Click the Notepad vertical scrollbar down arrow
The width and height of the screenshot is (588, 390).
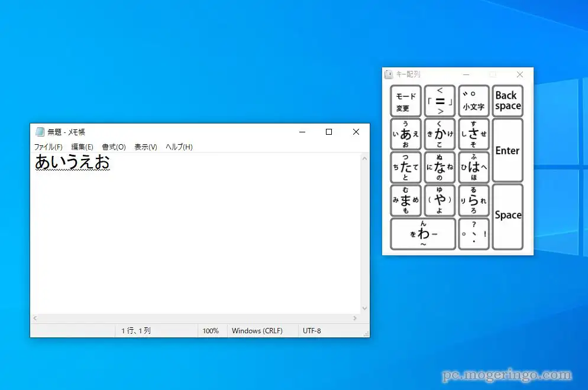[364, 308]
